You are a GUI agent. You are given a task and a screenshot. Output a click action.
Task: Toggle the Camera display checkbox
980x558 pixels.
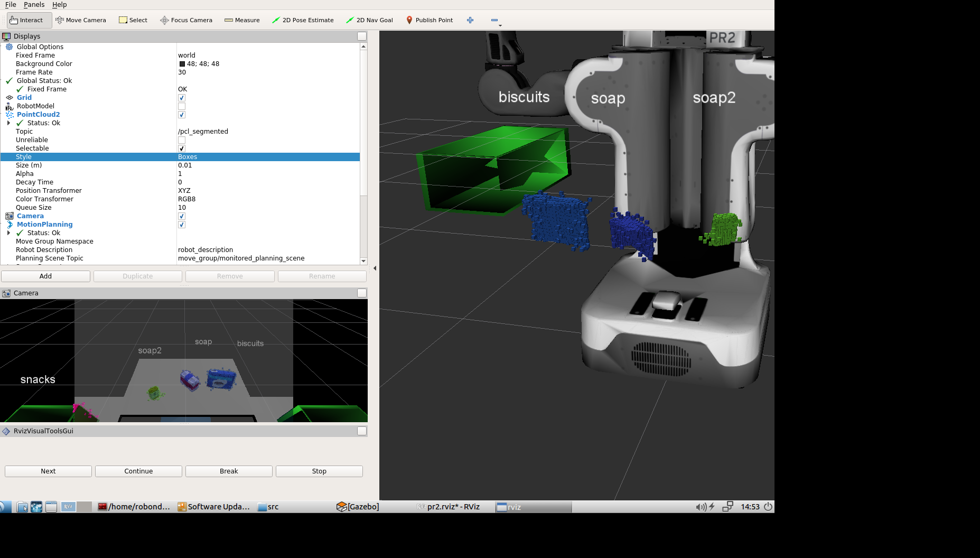(x=182, y=216)
